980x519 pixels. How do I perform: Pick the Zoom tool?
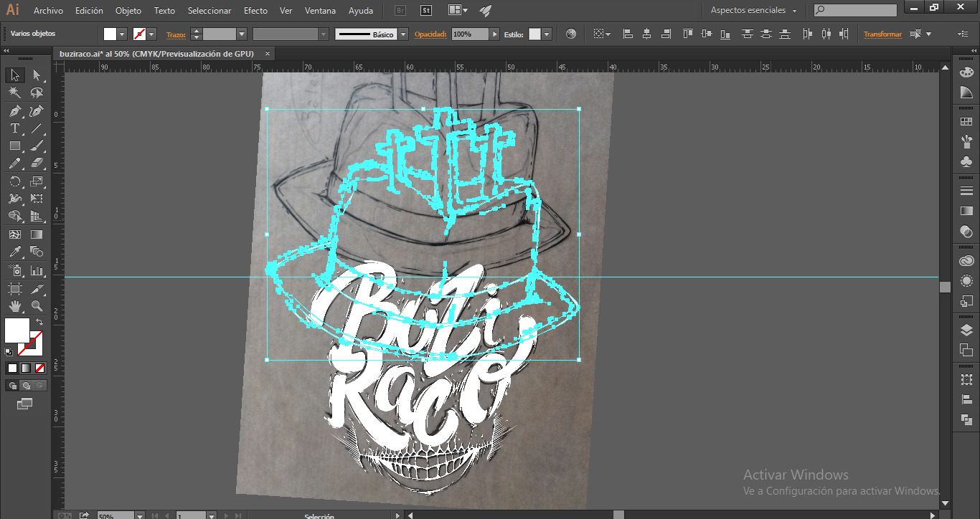(x=37, y=306)
